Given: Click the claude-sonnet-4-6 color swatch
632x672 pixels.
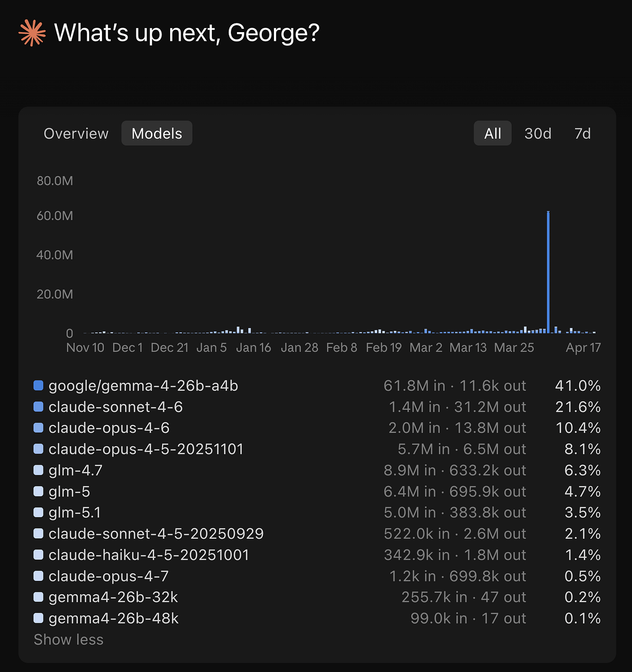Looking at the screenshot, I should tap(39, 406).
